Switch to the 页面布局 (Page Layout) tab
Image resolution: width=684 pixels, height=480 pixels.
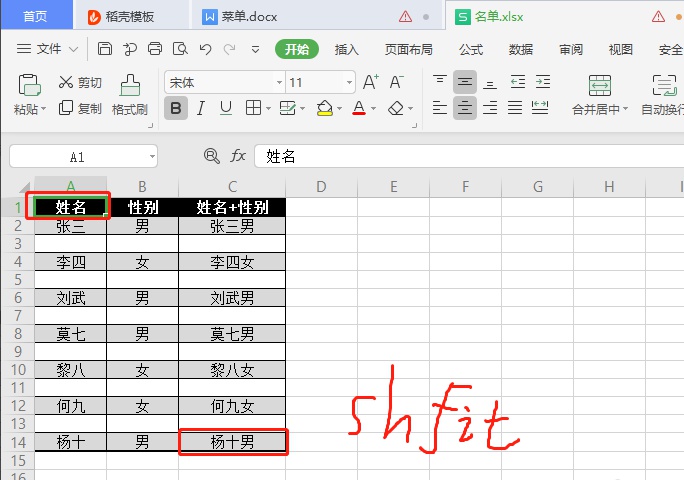point(408,49)
